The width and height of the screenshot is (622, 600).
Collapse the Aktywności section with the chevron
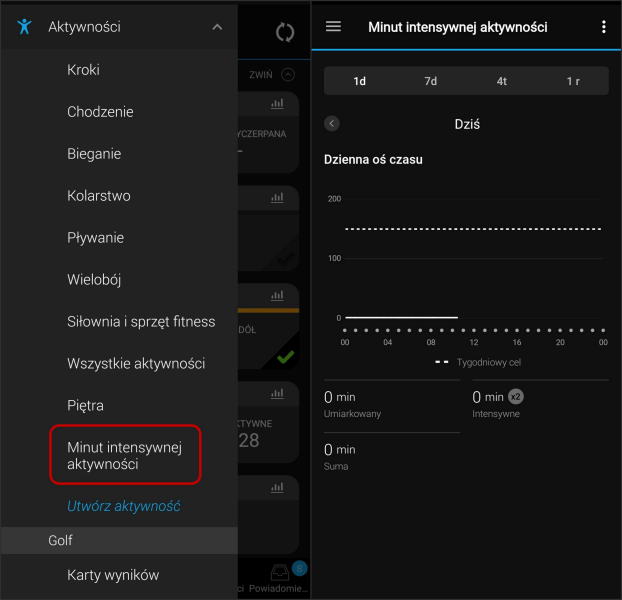pos(217,27)
